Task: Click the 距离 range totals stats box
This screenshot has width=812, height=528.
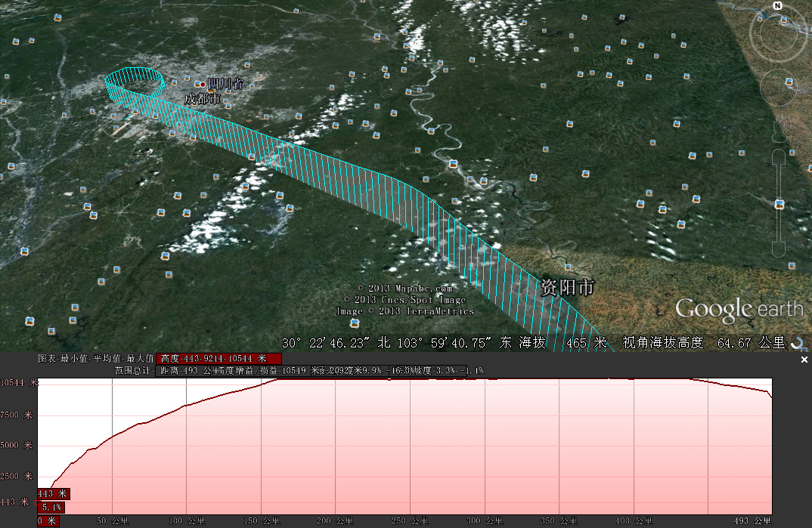Action: click(319, 370)
